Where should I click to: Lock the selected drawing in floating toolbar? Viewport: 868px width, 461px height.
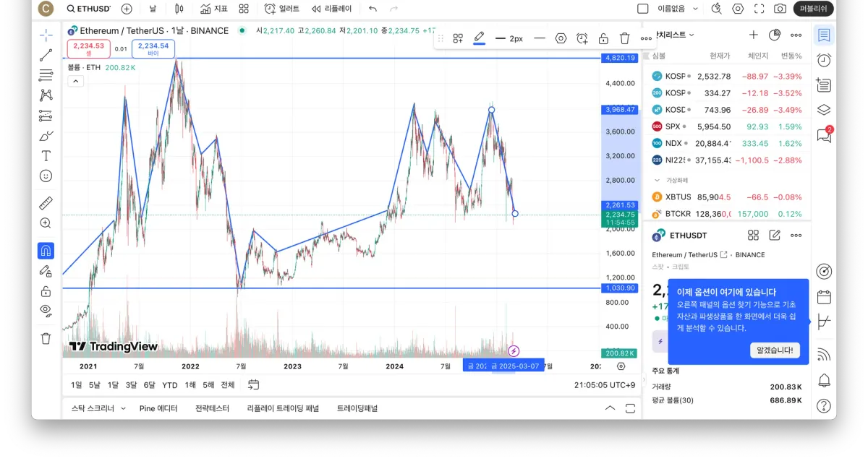click(x=603, y=38)
